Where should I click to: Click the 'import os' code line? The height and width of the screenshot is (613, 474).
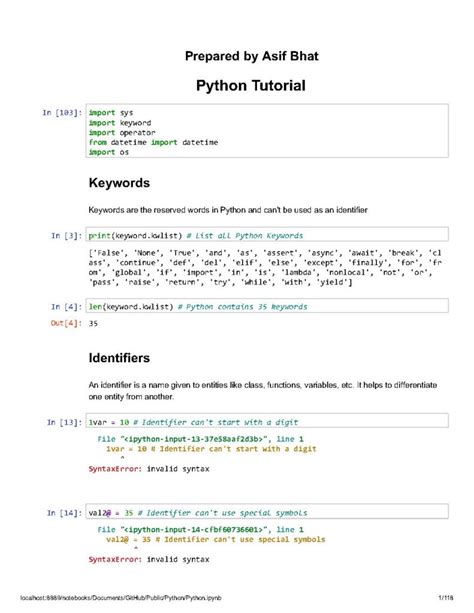point(109,152)
